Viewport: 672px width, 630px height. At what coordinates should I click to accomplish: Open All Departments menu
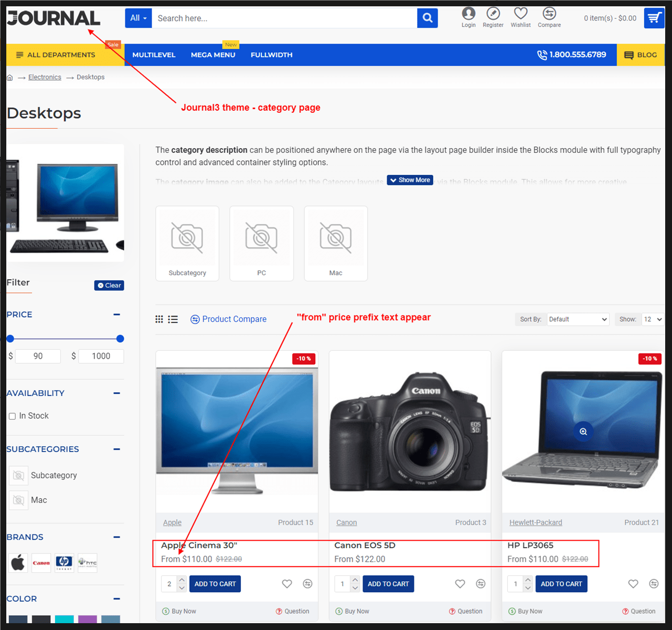pos(65,55)
